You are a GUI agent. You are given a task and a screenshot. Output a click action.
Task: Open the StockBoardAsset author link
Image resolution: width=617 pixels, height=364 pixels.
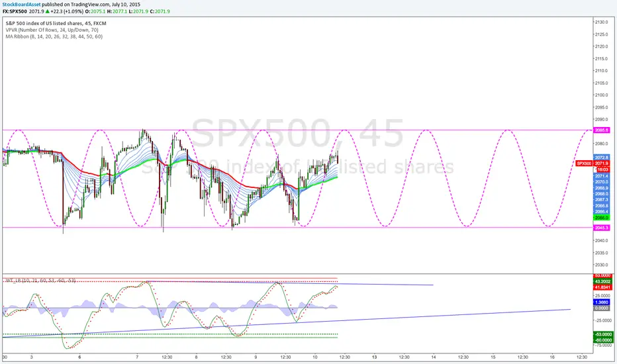point(22,5)
